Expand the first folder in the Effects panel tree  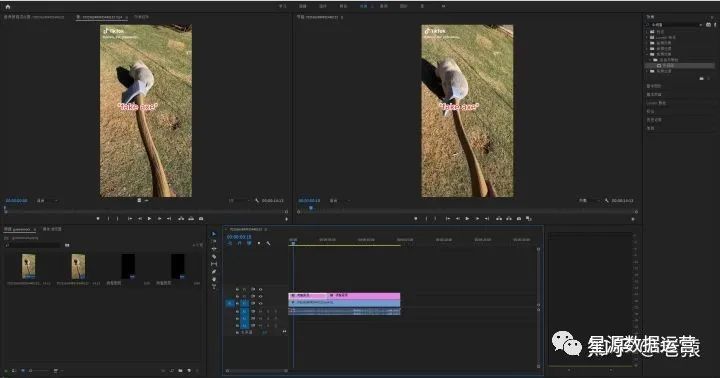[647, 32]
